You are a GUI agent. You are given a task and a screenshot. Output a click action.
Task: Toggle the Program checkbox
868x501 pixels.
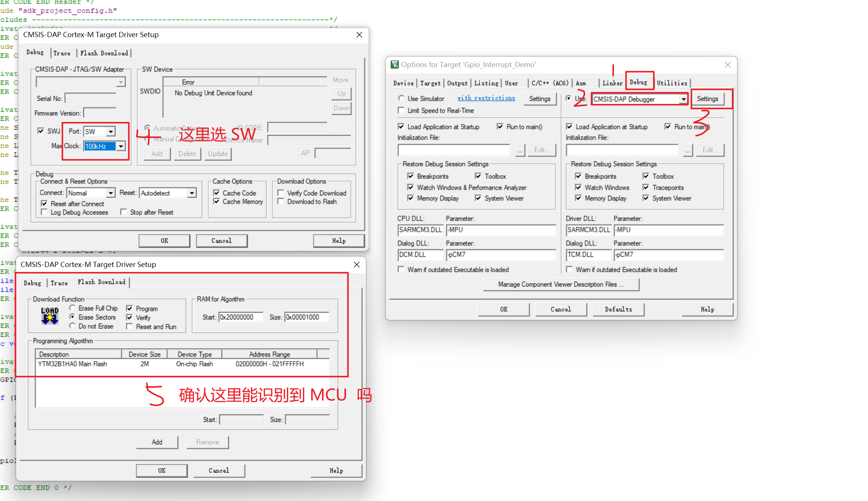pyautogui.click(x=129, y=308)
